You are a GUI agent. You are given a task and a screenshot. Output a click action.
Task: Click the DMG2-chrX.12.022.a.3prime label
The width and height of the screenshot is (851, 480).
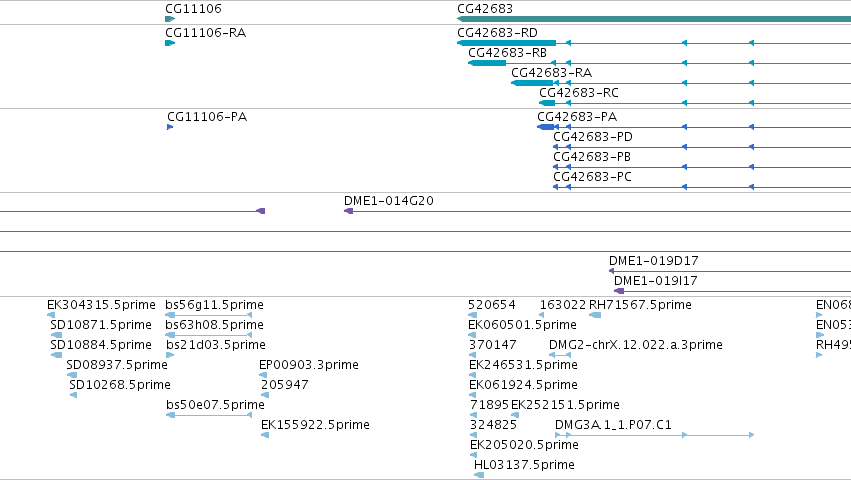click(x=636, y=345)
